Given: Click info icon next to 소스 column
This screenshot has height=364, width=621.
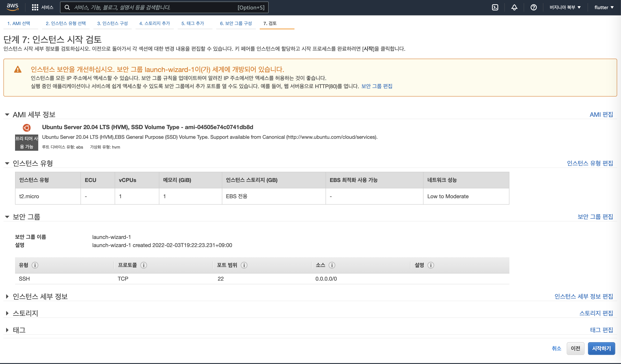Looking at the screenshot, I should click(x=332, y=265).
